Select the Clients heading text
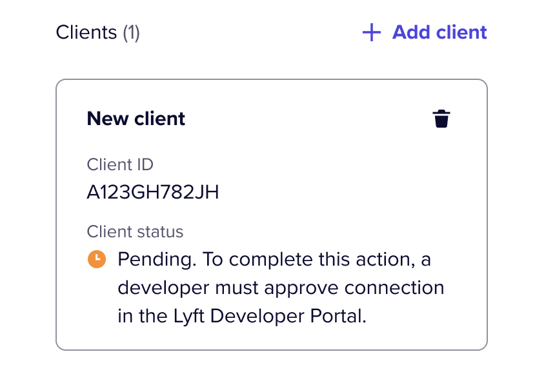Image resolution: width=555 pixels, height=392 pixels. (97, 32)
